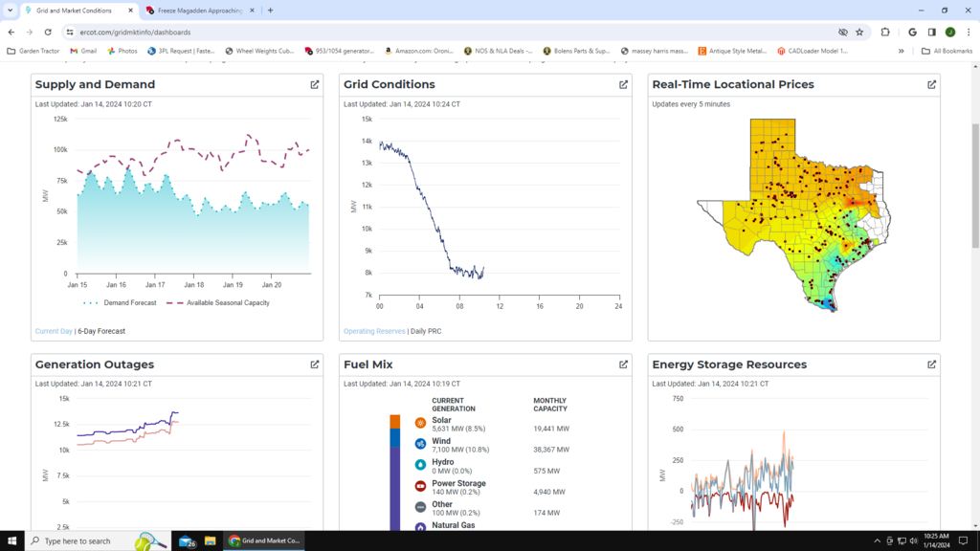Expand hidden bookmarks overflow chevron
Viewport: 980px width, 551px height.
click(901, 51)
